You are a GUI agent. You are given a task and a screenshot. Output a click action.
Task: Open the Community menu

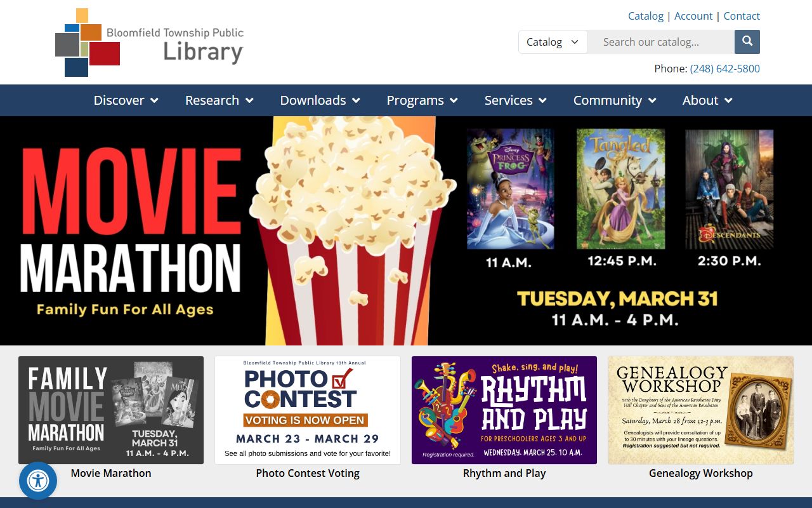point(614,100)
